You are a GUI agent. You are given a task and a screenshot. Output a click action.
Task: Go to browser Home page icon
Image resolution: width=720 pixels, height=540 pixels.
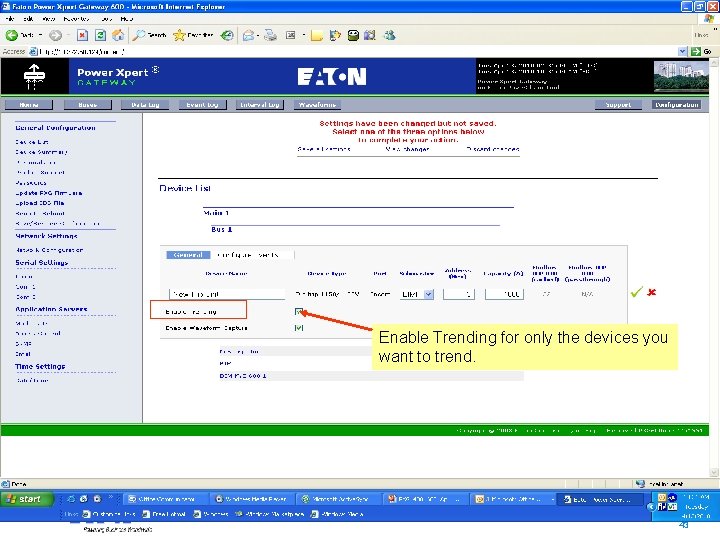coord(118,35)
